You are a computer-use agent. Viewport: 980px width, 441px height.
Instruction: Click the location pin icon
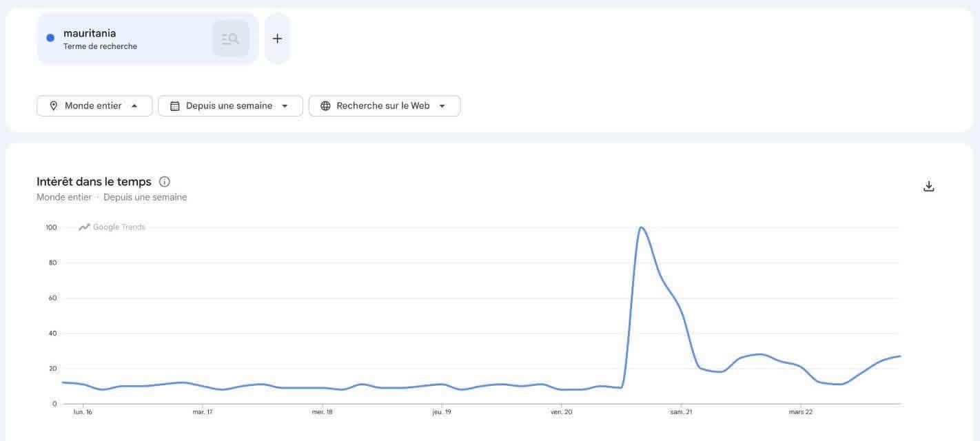click(54, 106)
